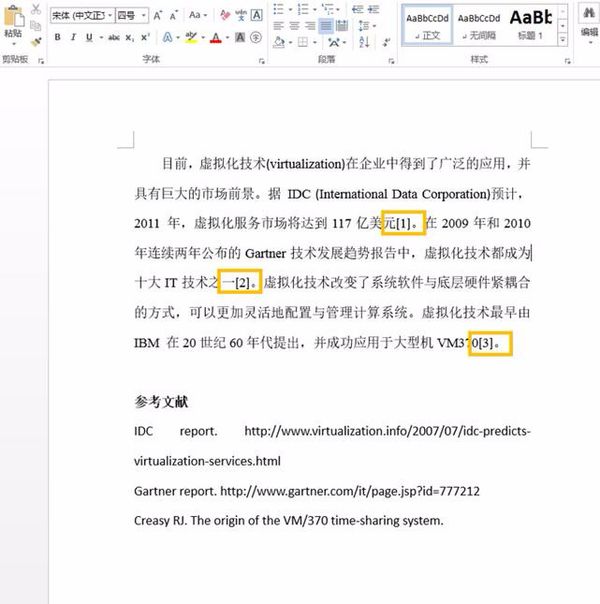This screenshot has width=600, height=604.
Task: Expand the numbering library dropdown arrow
Action: [315, 9]
